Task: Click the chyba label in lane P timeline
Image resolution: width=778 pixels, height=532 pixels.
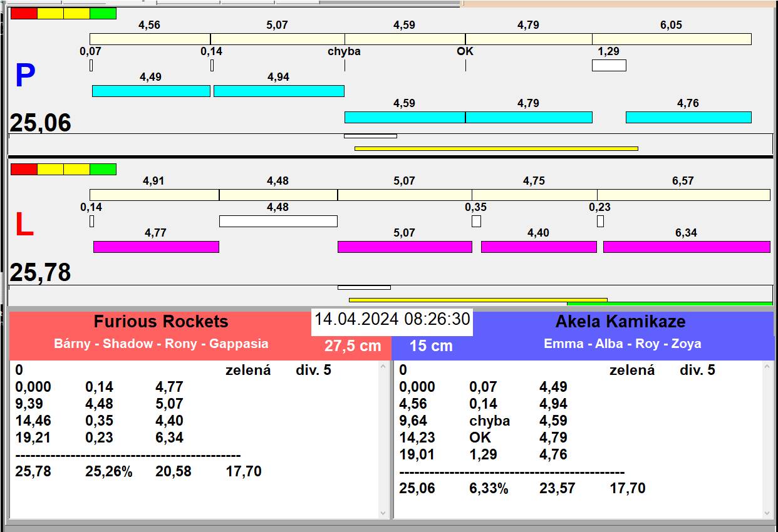Action: pos(344,51)
